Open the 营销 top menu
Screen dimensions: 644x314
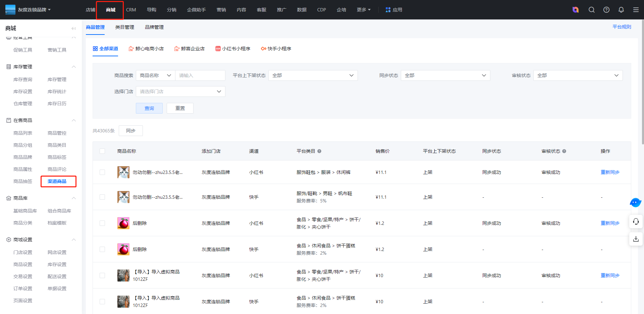point(221,10)
